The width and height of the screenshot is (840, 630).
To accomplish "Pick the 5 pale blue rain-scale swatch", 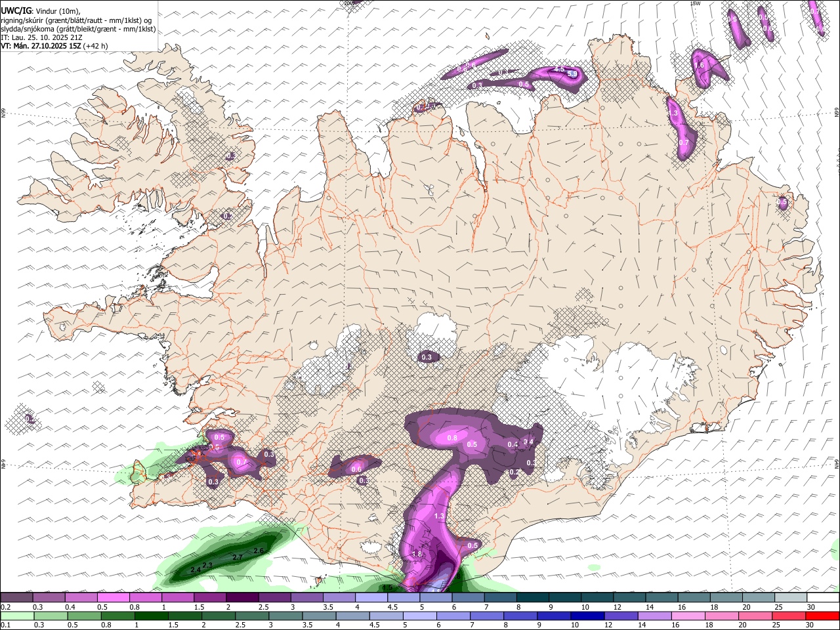I will tap(419, 616).
